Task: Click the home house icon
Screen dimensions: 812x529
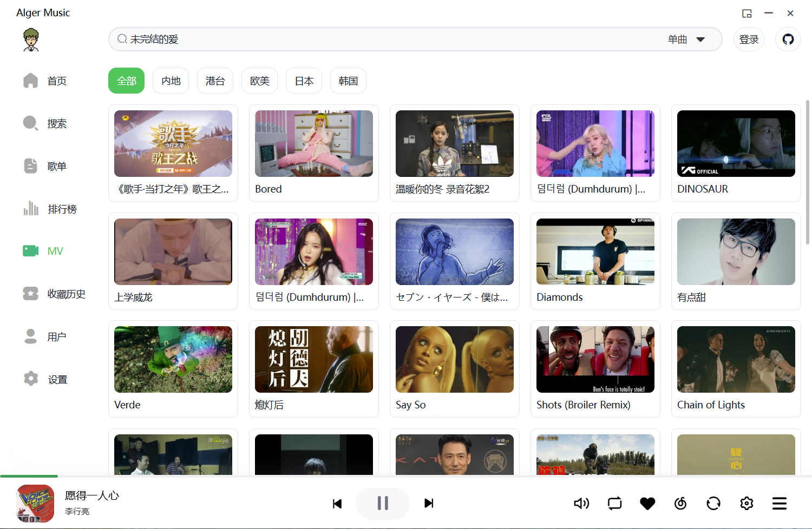Action: pyautogui.click(x=31, y=81)
